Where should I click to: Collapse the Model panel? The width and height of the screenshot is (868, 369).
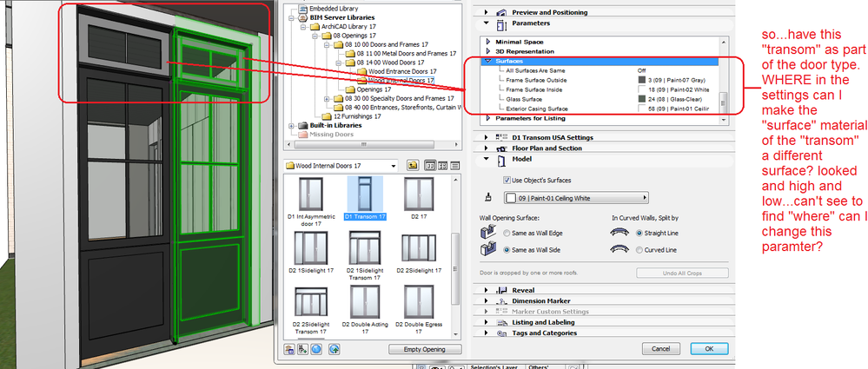[486, 159]
